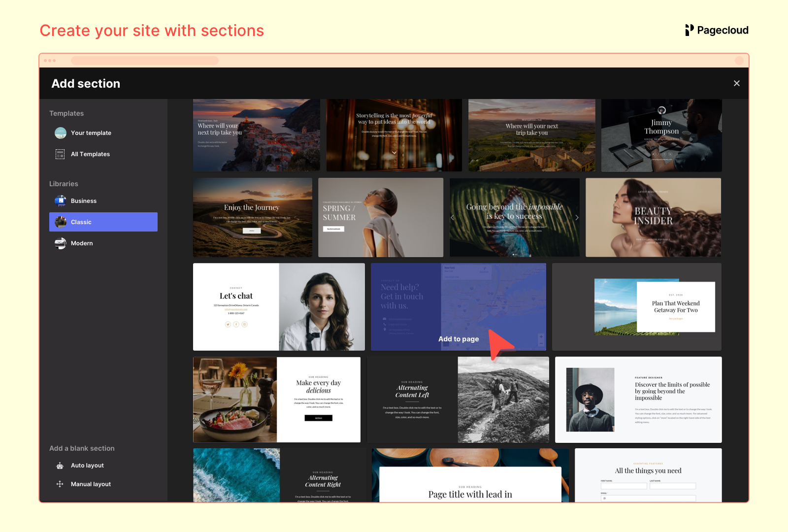Click the All Templates grid icon

click(x=60, y=154)
